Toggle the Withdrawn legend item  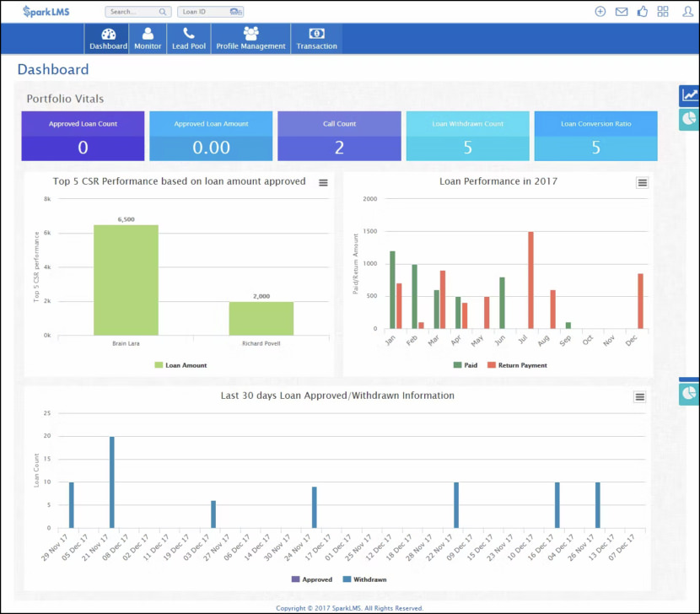pyautogui.click(x=364, y=579)
